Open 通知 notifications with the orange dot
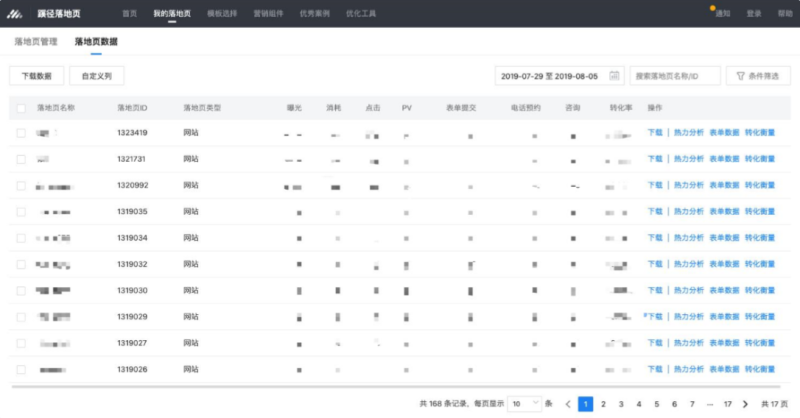 [x=722, y=14]
